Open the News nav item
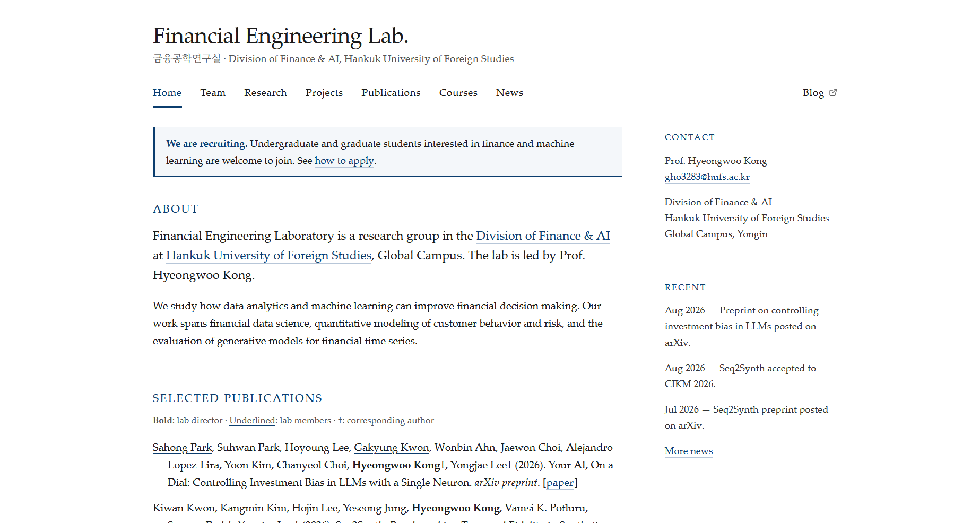Screen dimensions: 980x523 click(509, 93)
